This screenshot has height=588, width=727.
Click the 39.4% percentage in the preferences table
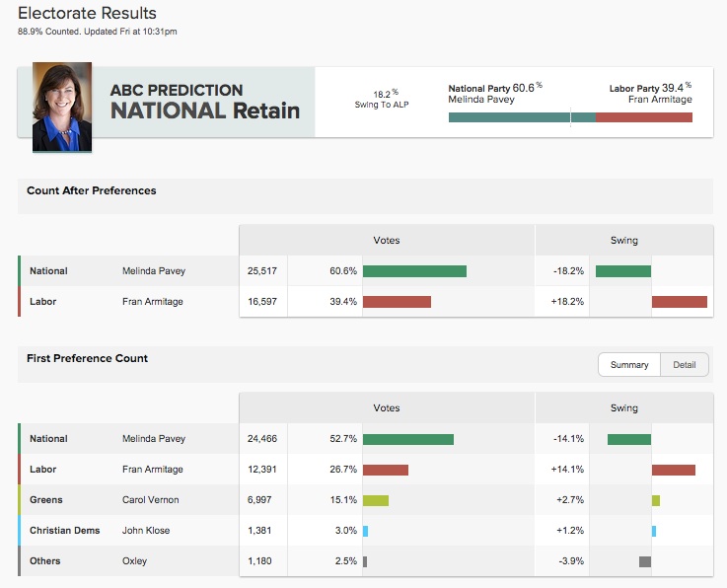pyautogui.click(x=343, y=302)
